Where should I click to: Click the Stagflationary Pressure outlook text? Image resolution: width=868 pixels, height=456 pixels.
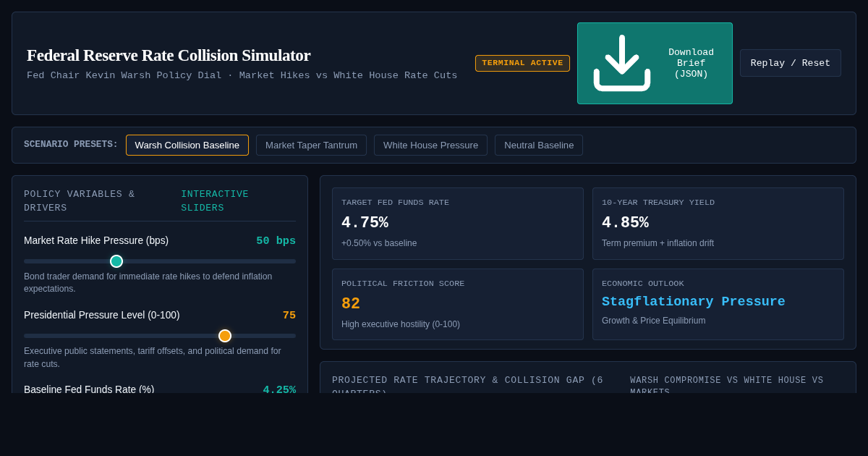click(x=694, y=302)
